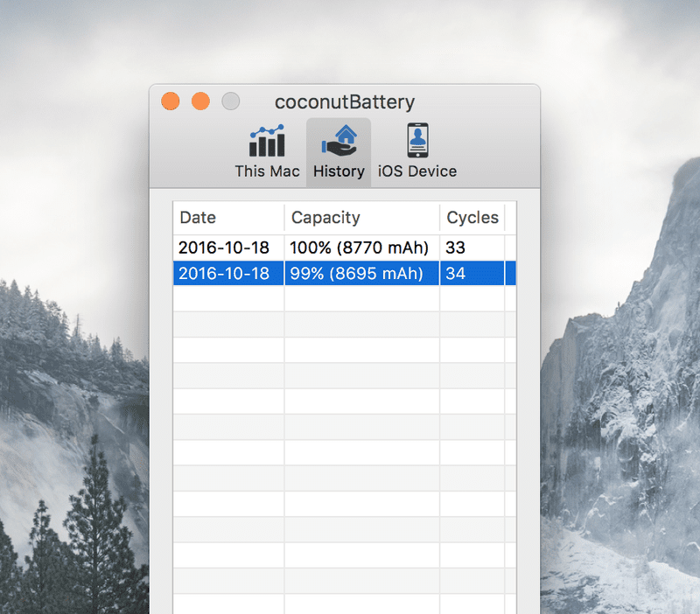Click the coconutBattery window title

345,101
